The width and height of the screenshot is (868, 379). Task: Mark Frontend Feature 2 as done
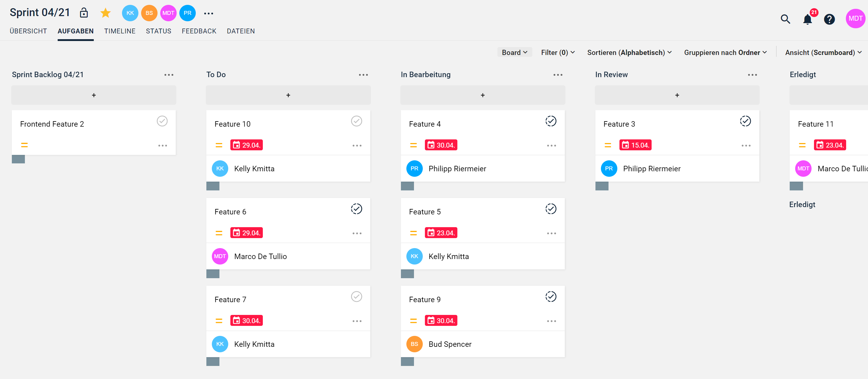pos(162,121)
